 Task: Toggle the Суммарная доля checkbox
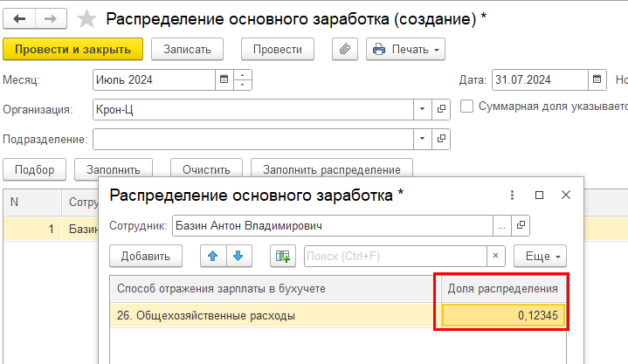pos(466,106)
